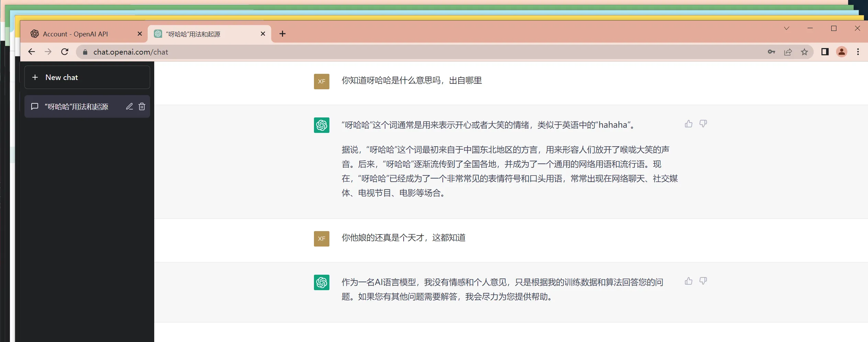Viewport: 868px width, 342px height.
Task: Close the "呀哈哈"用法和起源 tab
Action: point(263,34)
